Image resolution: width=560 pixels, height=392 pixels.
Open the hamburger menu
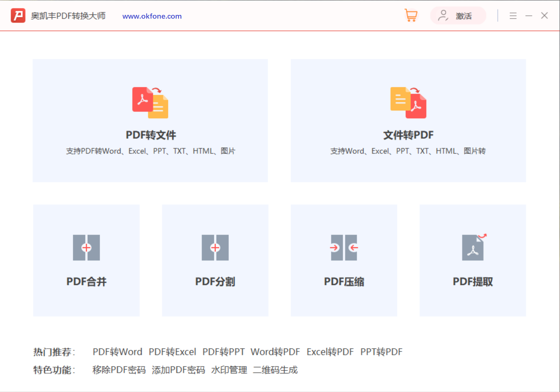[513, 16]
